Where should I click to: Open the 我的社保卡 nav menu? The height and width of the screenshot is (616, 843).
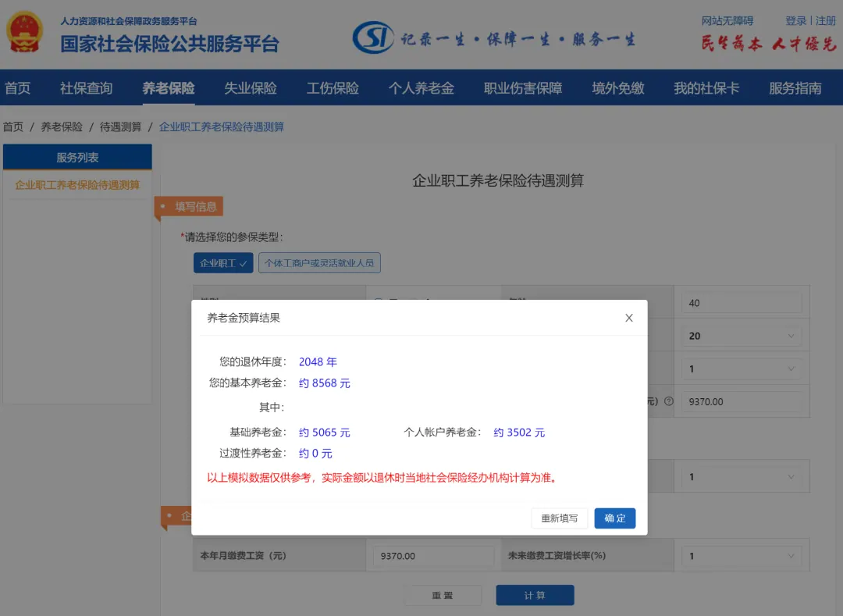[706, 87]
